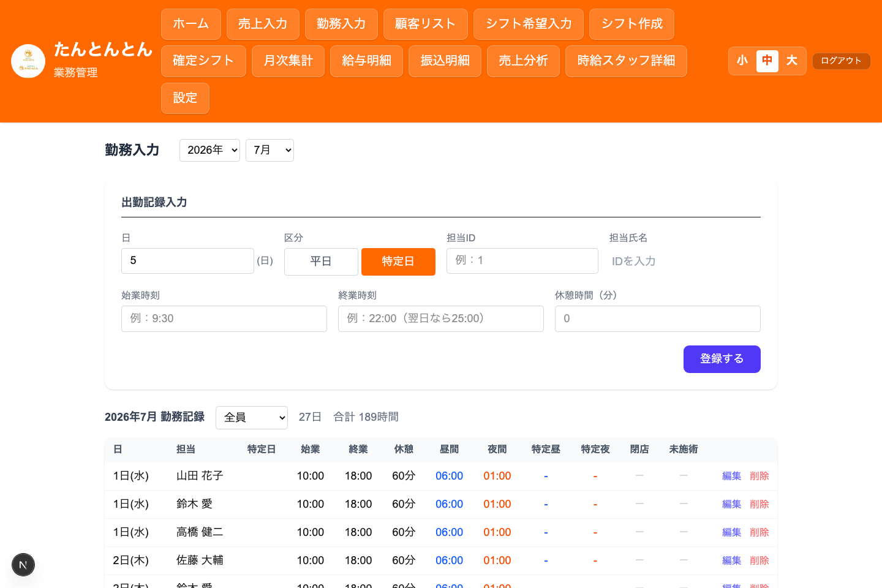882x588 pixels.
Task: Focus the 担当ID input field
Action: (x=522, y=261)
